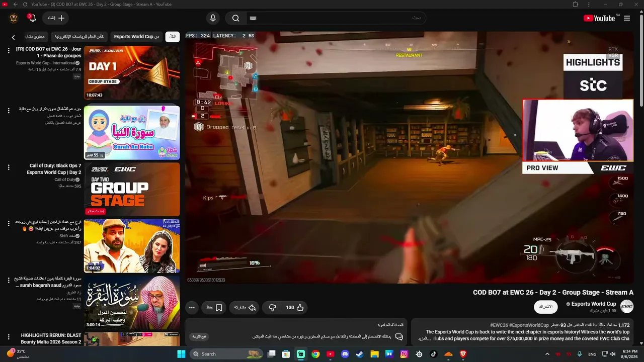
Task: Show hidden system tray icons
Action: click(547, 354)
